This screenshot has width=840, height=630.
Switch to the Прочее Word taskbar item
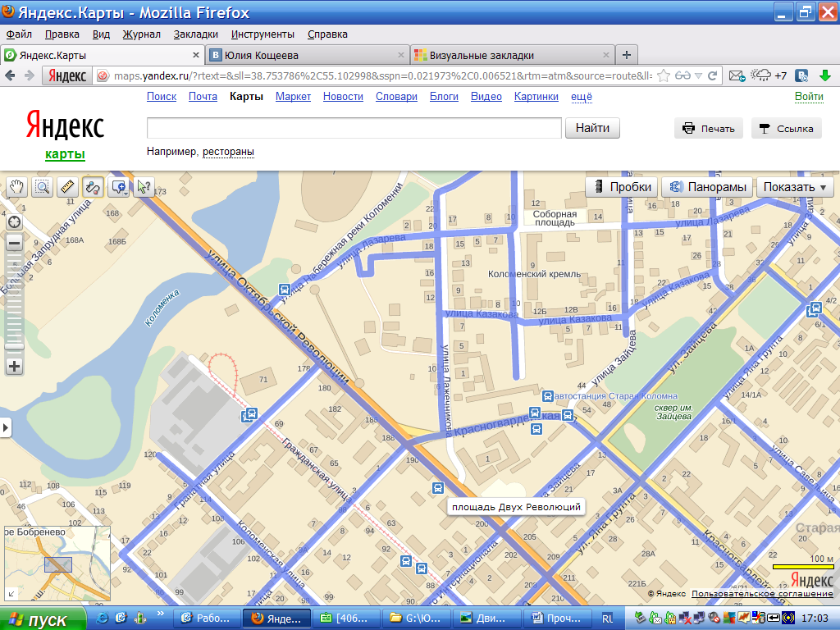click(558, 619)
